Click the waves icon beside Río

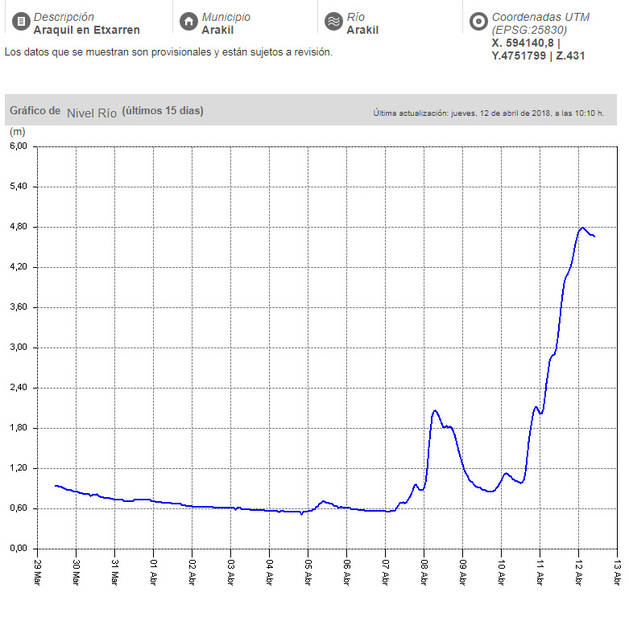(334, 21)
